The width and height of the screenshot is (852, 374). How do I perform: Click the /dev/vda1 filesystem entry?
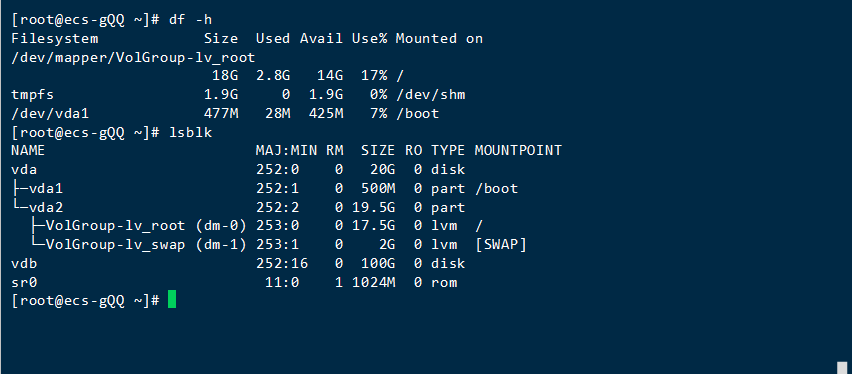tap(49, 114)
